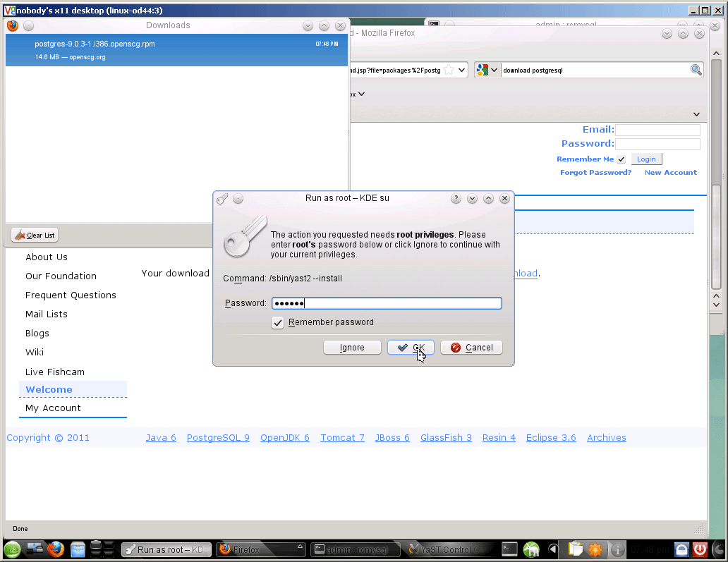
Task: Open terminal icon in the system tray
Action: [509, 549]
